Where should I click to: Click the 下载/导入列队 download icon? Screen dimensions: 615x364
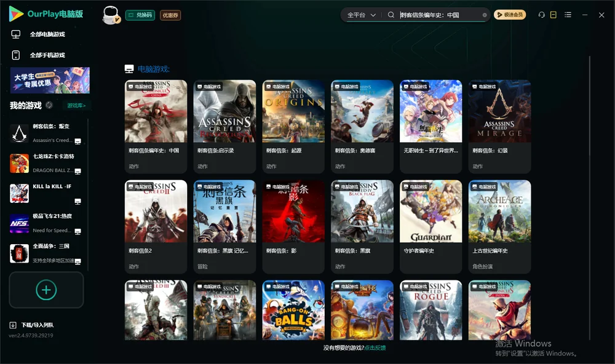(x=13, y=325)
